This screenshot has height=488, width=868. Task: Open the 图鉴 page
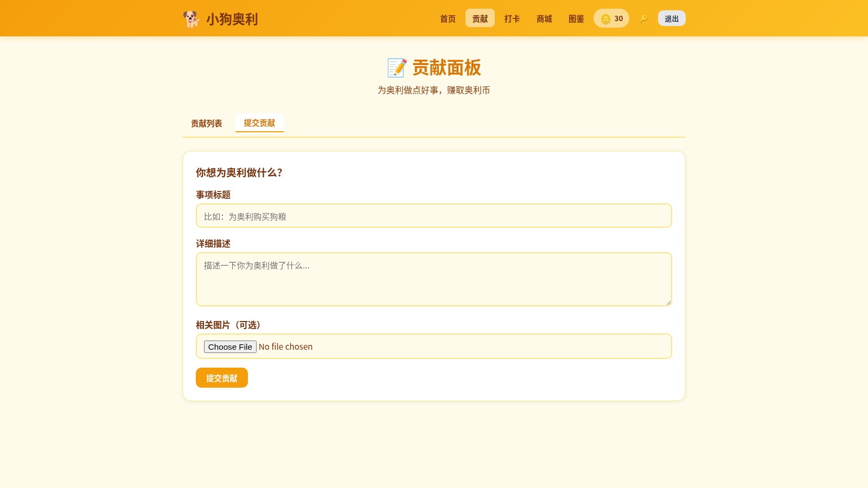click(576, 18)
